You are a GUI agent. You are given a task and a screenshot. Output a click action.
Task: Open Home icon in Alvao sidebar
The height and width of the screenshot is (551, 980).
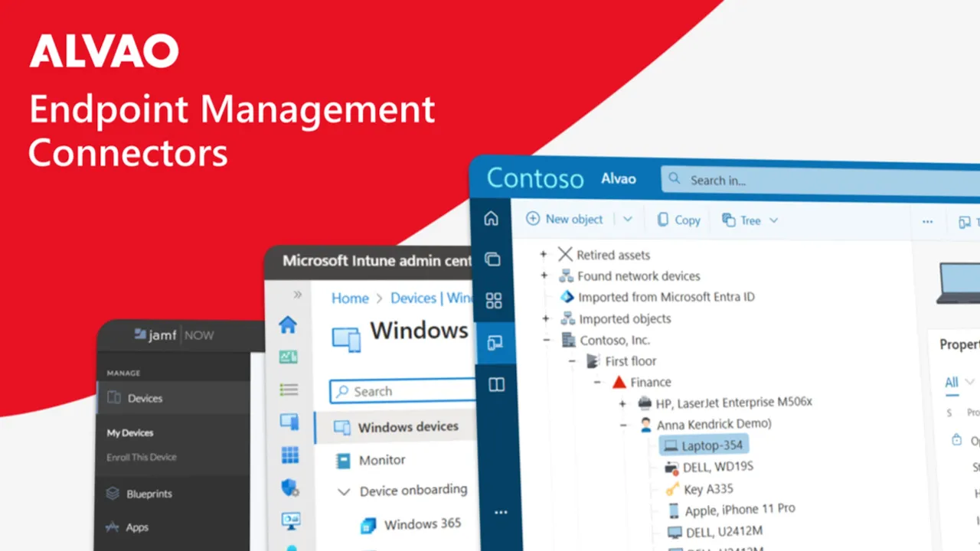coord(492,219)
